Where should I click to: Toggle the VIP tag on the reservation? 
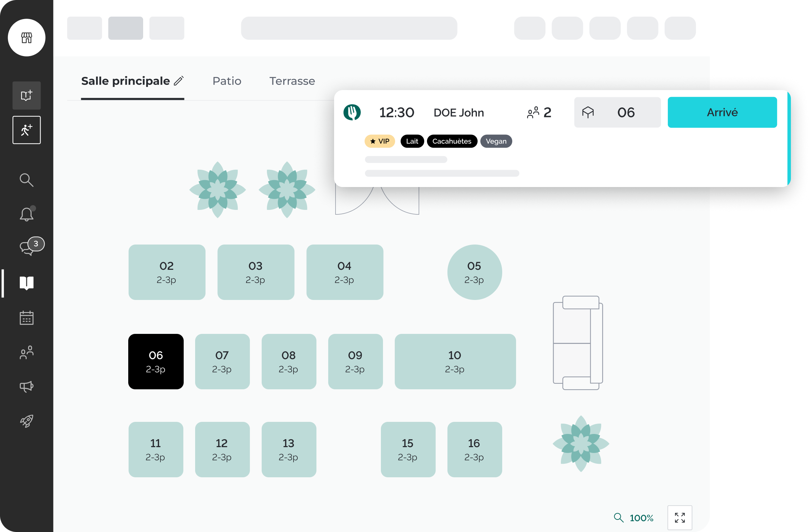[x=380, y=141]
